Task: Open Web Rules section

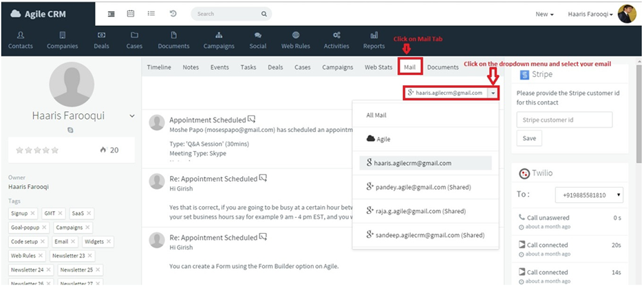Action: click(296, 41)
